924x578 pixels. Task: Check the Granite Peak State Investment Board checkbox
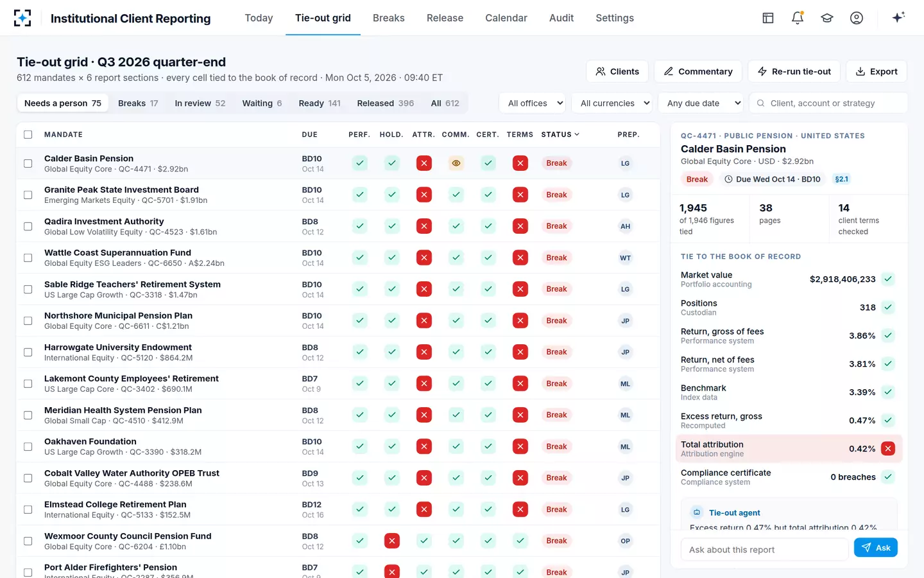click(x=28, y=195)
